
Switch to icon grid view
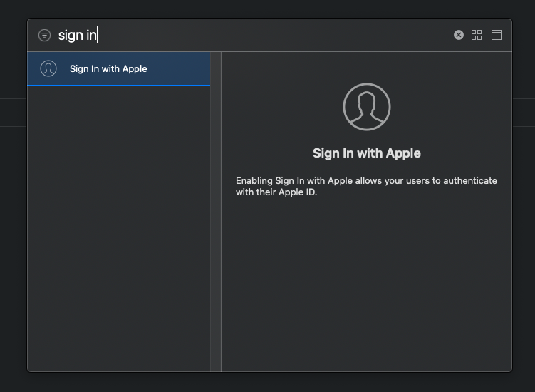477,35
